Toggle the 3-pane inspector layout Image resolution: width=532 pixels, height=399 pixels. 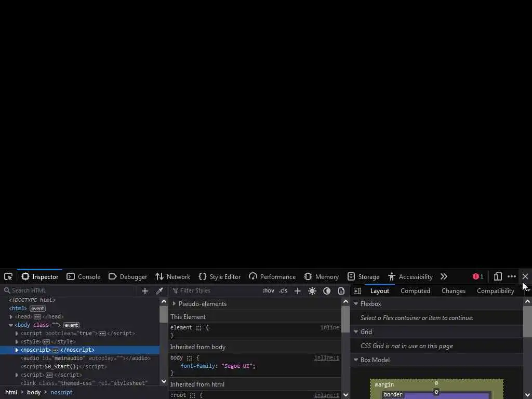(357, 291)
